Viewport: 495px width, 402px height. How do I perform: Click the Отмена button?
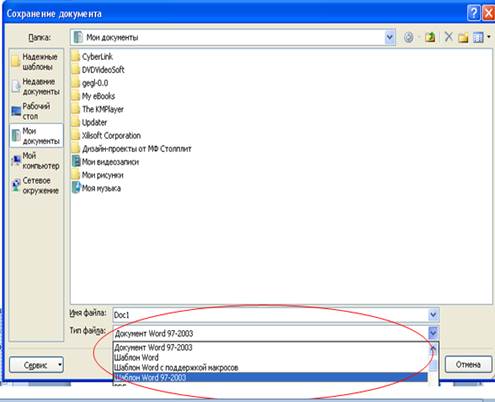point(468,364)
